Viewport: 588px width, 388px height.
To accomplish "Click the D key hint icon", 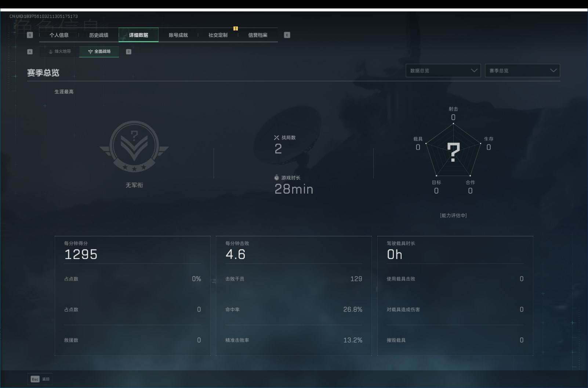I will tap(128, 52).
